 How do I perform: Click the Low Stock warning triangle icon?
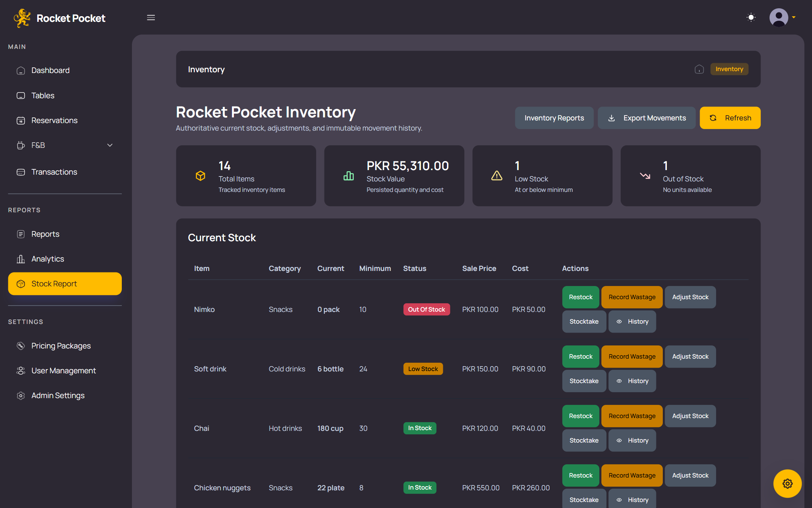click(497, 176)
